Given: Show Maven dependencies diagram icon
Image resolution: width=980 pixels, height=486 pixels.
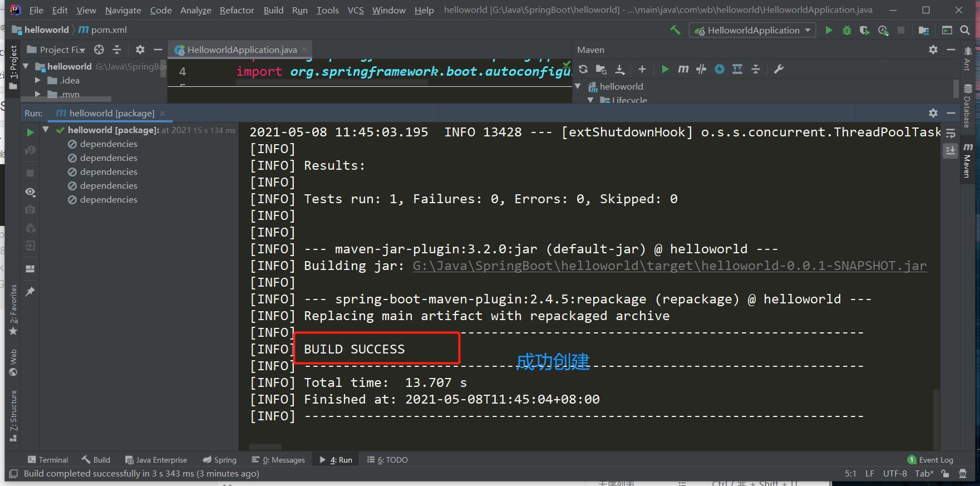Looking at the screenshot, I should [737, 69].
